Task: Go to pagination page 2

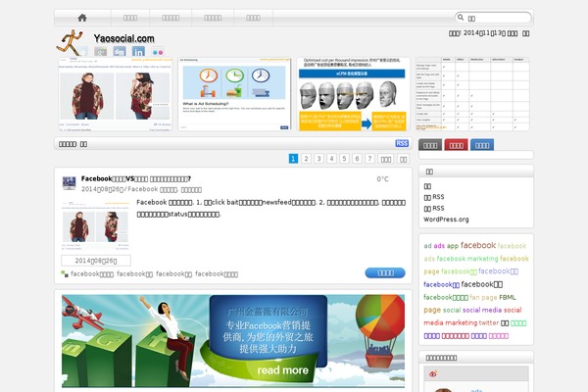Action: [306, 159]
